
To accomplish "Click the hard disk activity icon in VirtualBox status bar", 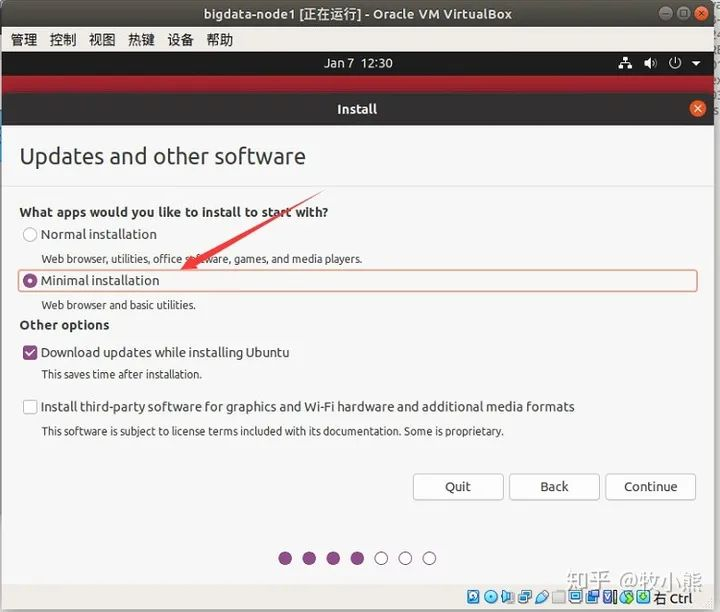I will pyautogui.click(x=473, y=596).
